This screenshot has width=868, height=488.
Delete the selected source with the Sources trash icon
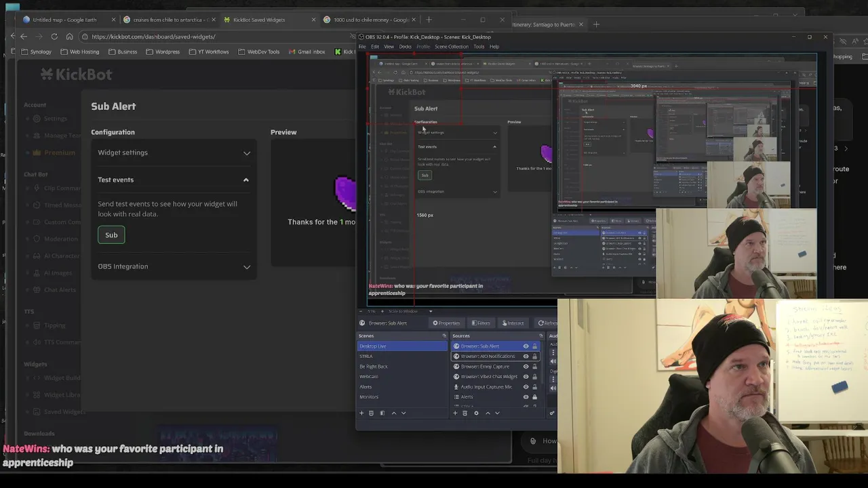tap(465, 413)
